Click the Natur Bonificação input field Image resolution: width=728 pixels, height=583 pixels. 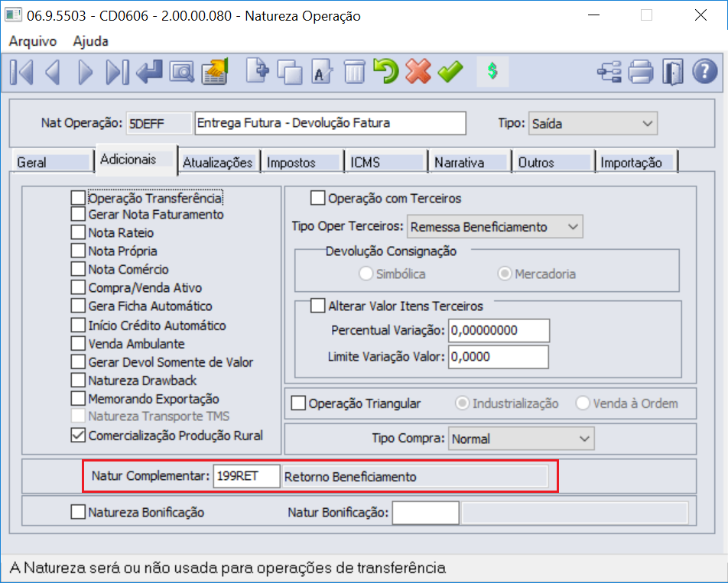pyautogui.click(x=426, y=513)
